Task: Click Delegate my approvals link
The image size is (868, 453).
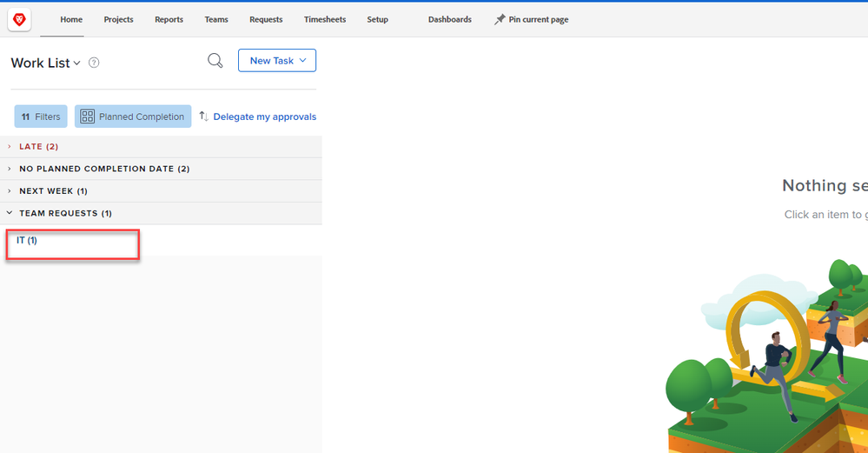Action: (x=264, y=117)
